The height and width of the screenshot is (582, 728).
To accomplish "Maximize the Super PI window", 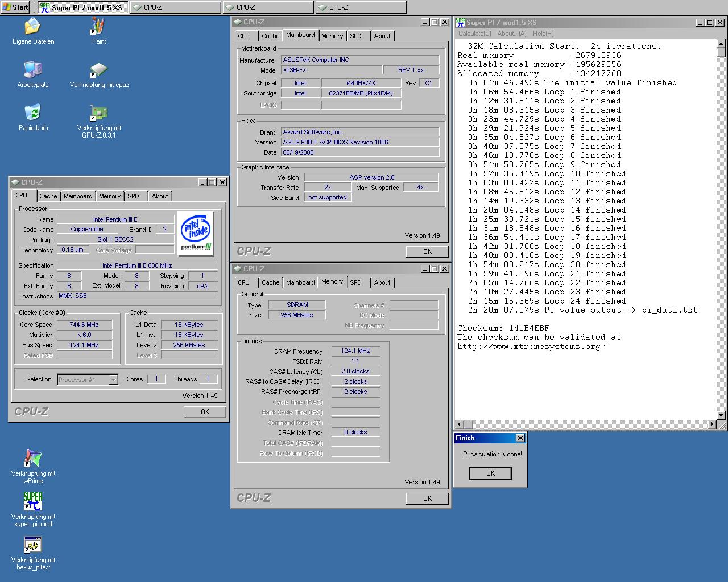I will click(x=709, y=22).
